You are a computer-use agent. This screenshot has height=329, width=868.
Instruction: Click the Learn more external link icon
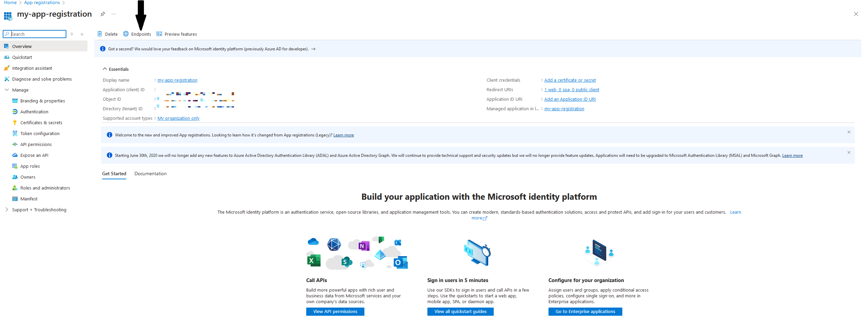[485, 218]
